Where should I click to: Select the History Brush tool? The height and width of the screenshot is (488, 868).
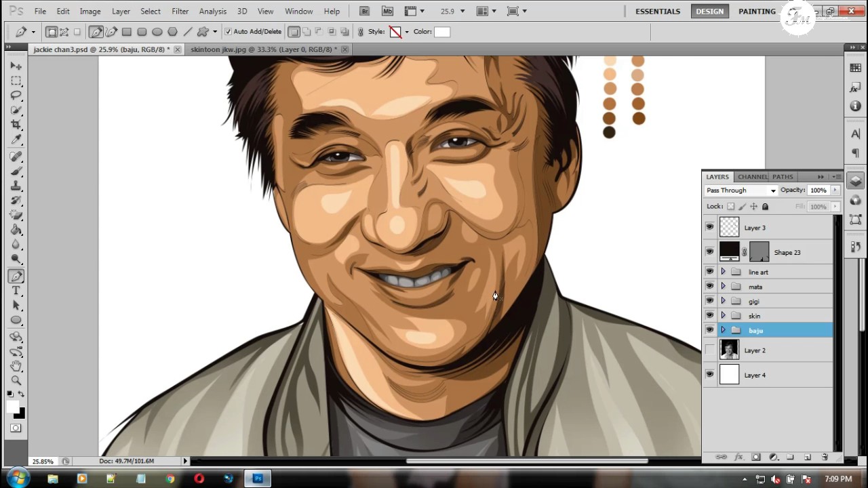(x=16, y=201)
